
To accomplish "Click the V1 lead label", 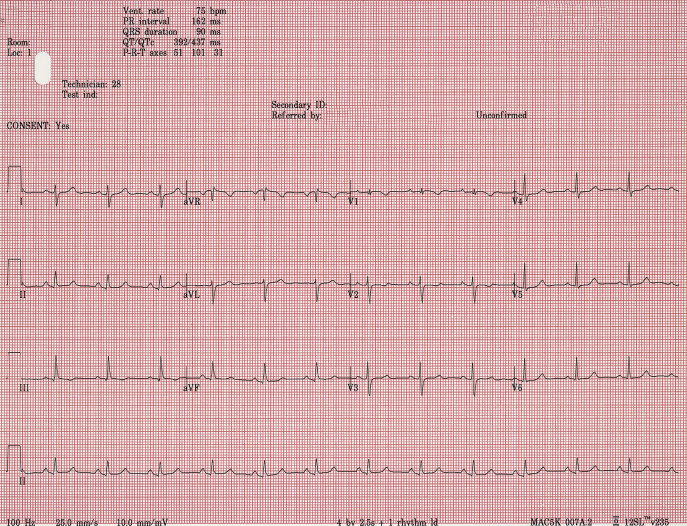I will coord(353,202).
